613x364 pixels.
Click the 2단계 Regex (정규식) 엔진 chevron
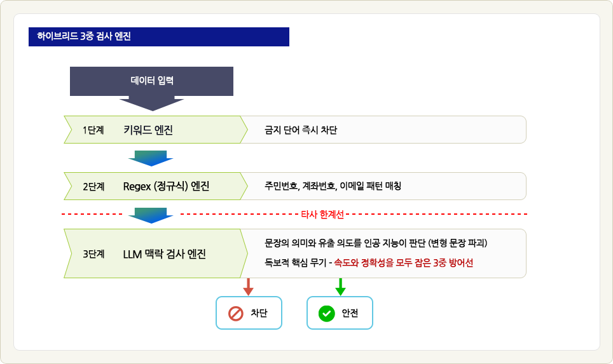[156, 186]
